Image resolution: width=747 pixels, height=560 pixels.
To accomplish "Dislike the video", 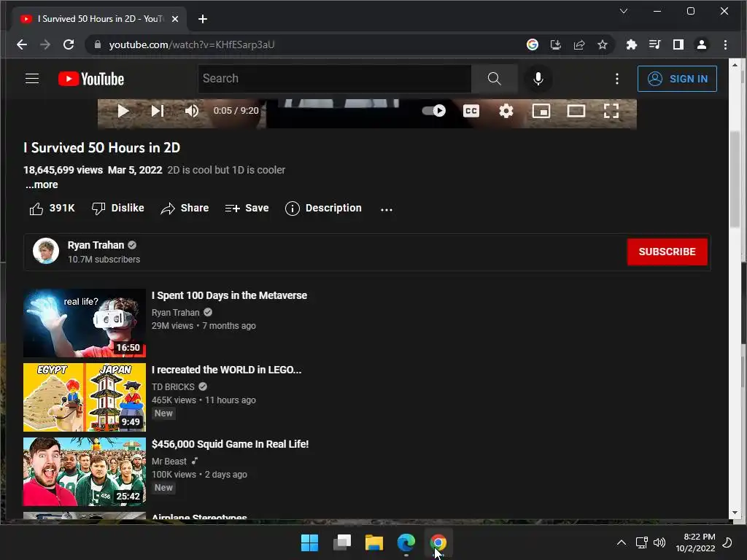I will (x=117, y=208).
